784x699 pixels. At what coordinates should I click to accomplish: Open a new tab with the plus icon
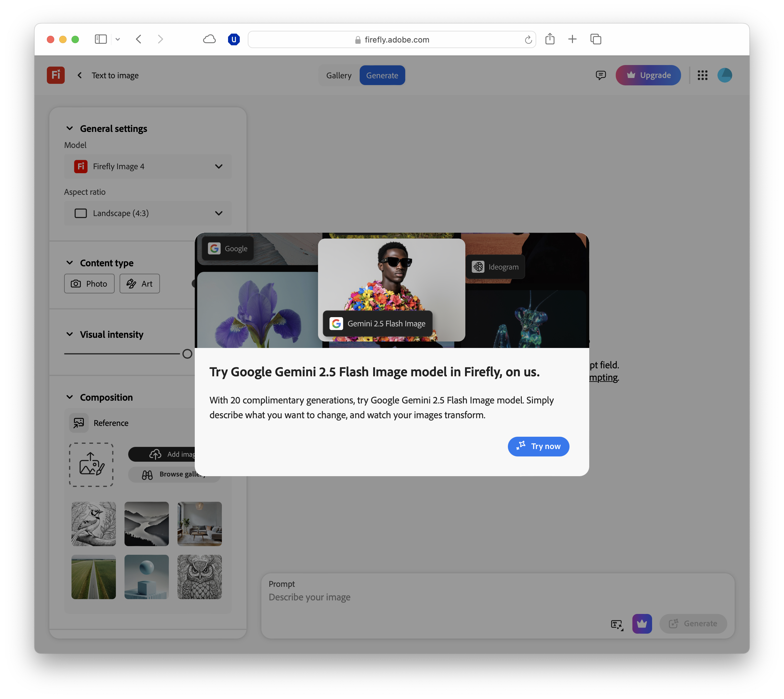click(572, 39)
